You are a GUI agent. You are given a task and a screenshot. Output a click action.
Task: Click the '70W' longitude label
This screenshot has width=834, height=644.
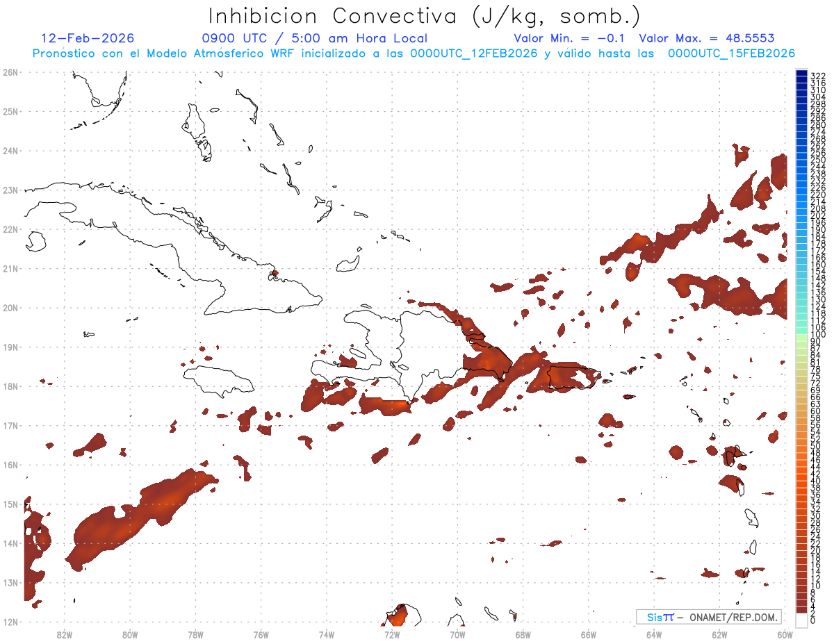coord(457,634)
